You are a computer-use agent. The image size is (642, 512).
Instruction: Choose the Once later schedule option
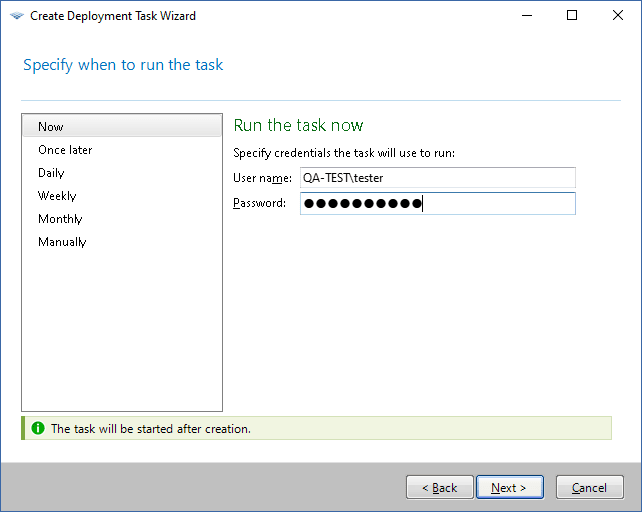[x=65, y=150]
